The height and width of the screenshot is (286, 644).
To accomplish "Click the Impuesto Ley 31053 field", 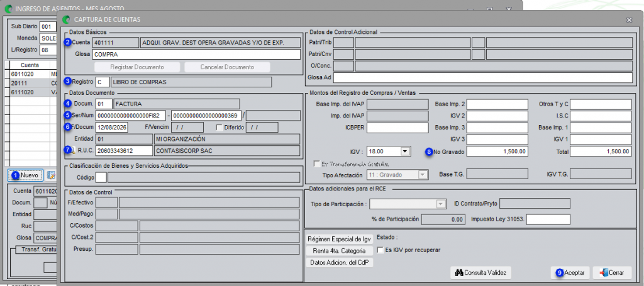I will pos(548,219).
